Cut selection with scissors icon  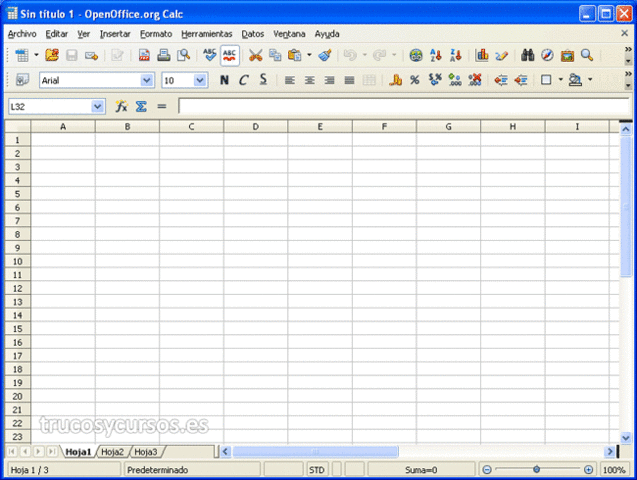(256, 55)
